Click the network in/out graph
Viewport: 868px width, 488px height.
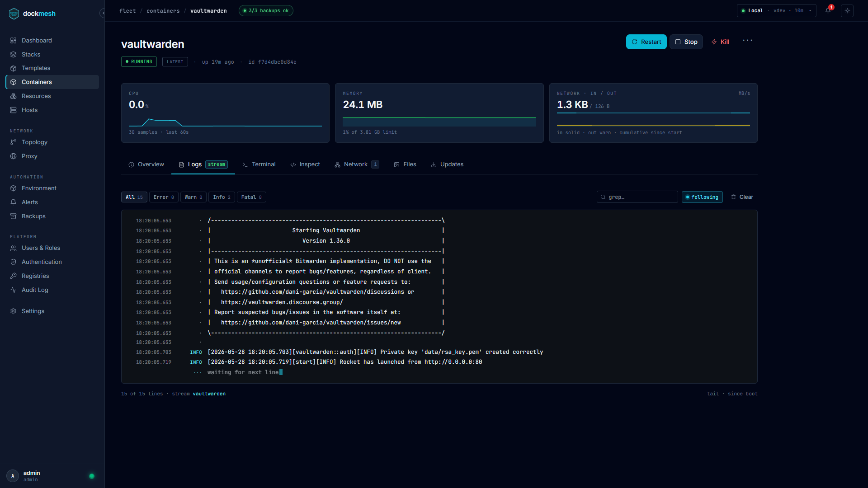653,119
